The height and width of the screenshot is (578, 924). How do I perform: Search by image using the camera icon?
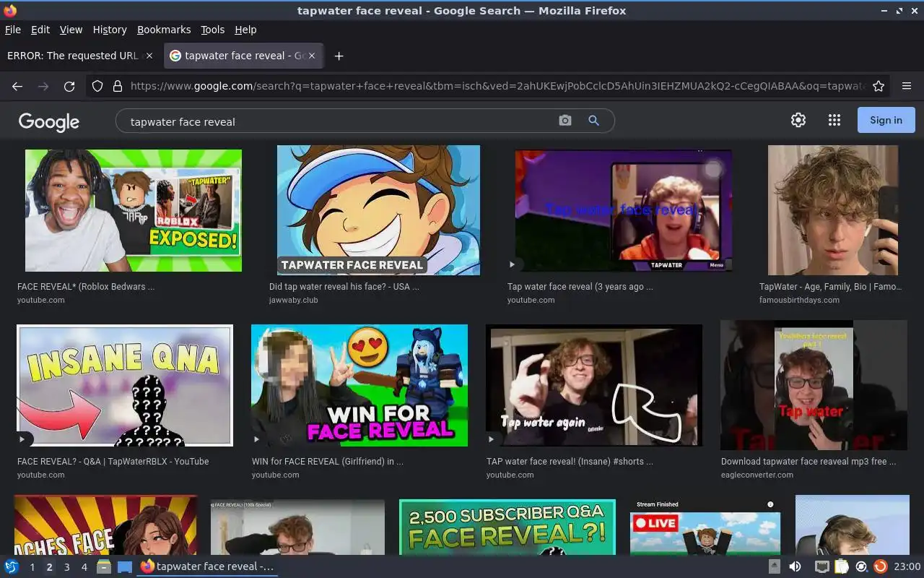tap(565, 121)
